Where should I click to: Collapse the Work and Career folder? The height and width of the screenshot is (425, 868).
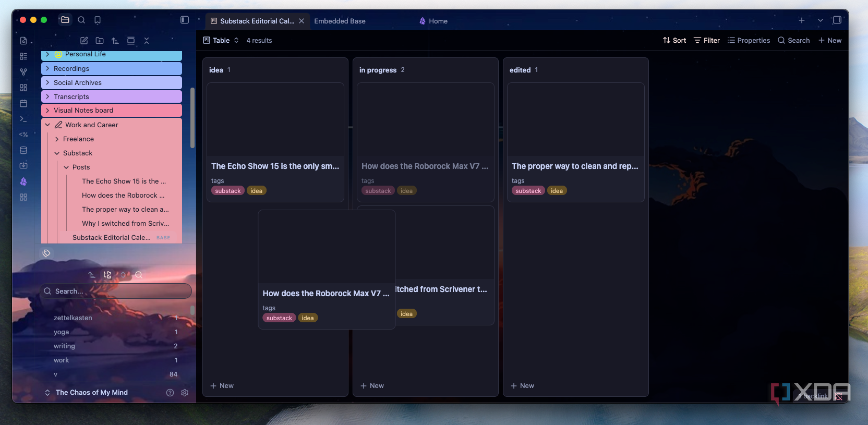click(x=47, y=125)
